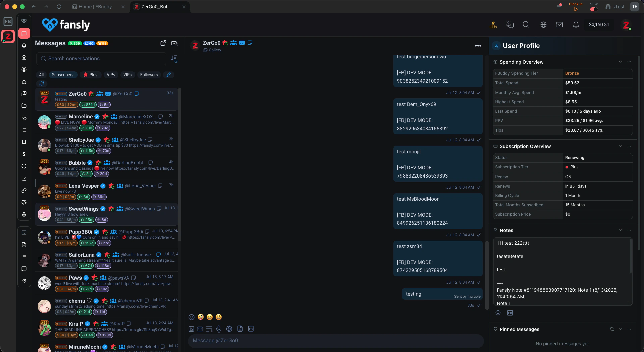644x352 pixels.
Task: Collapse the Spending Overview section
Action: tap(620, 62)
